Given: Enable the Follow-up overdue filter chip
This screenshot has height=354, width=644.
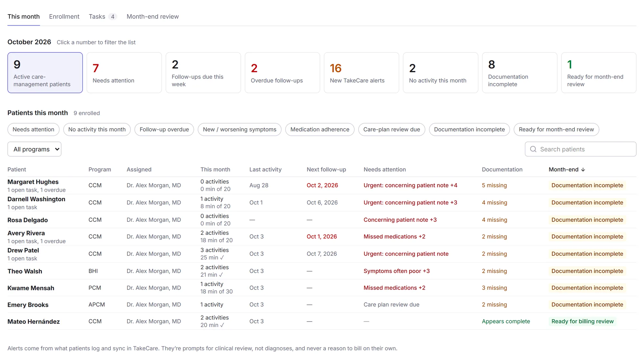Looking at the screenshot, I should pos(164,130).
